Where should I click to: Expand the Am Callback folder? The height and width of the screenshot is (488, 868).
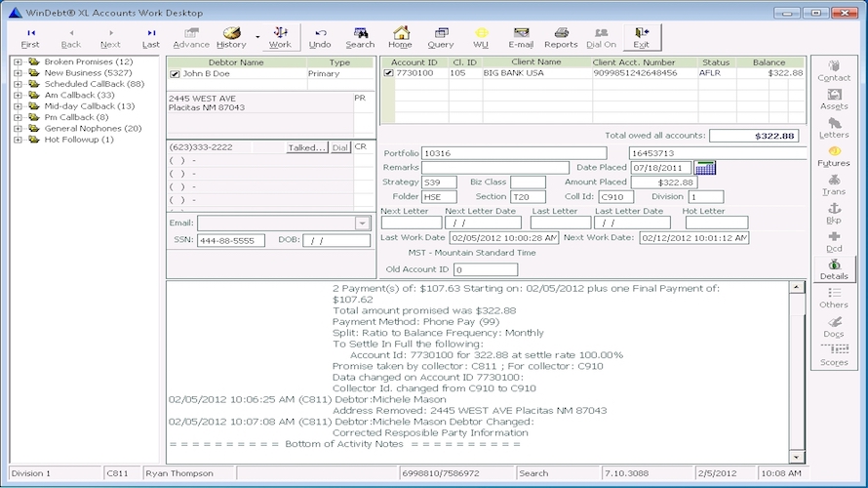pos(18,96)
